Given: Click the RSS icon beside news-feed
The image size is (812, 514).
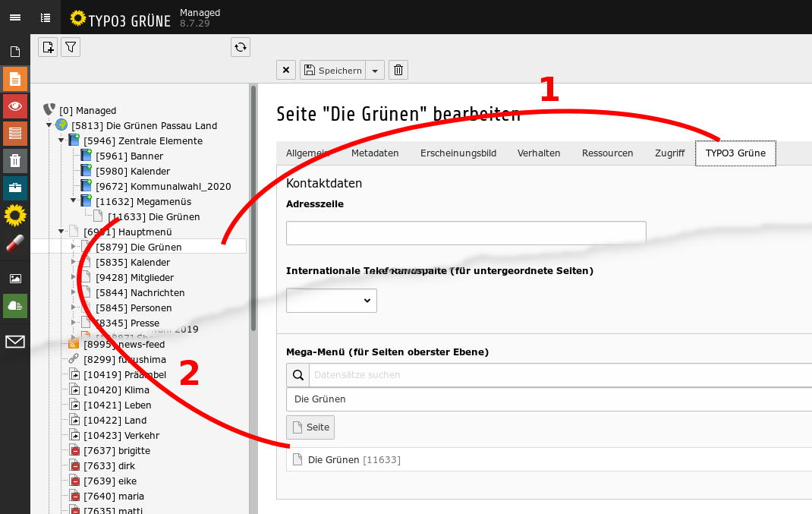Looking at the screenshot, I should point(74,344).
